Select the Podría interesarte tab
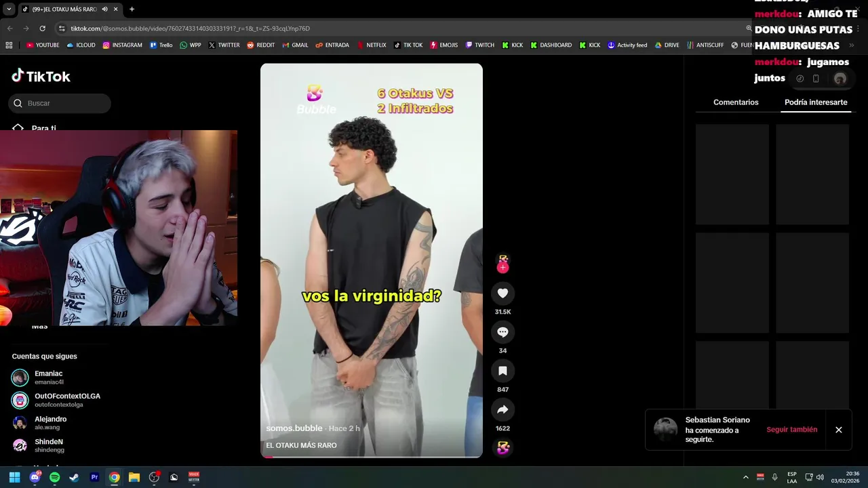 [x=816, y=102]
